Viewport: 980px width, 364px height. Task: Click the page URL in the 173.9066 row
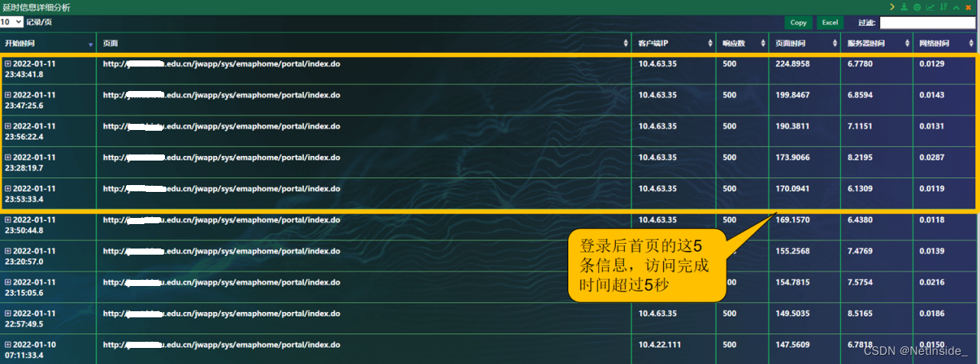pyautogui.click(x=222, y=158)
